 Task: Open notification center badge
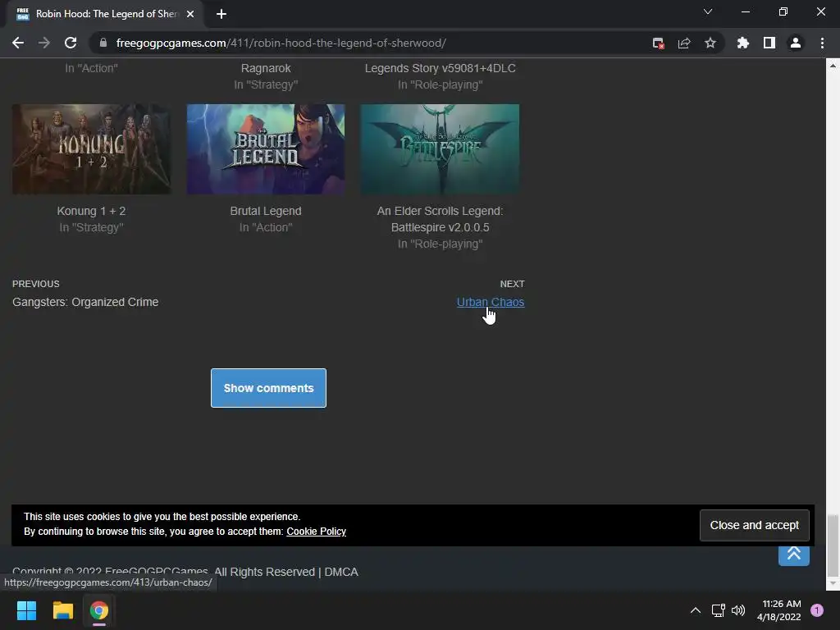click(x=817, y=610)
